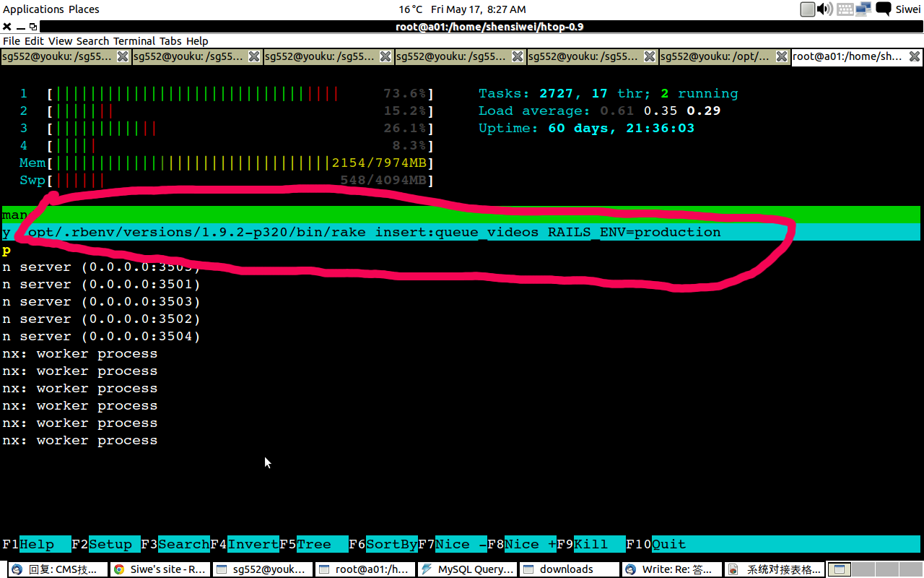Image resolution: width=924 pixels, height=578 pixels.
Task: Open the Terminal menu in the menu bar
Action: (134, 41)
